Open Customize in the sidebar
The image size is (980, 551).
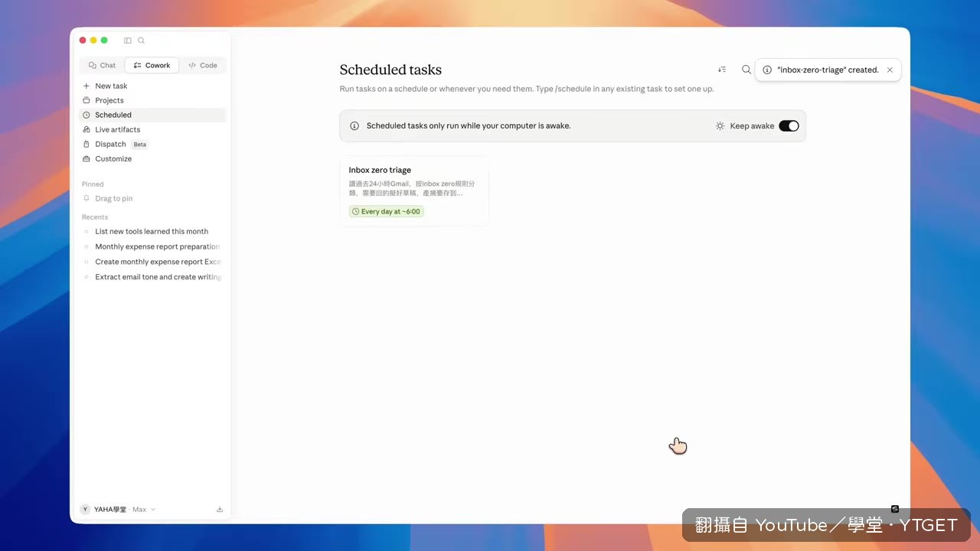pyautogui.click(x=152, y=158)
